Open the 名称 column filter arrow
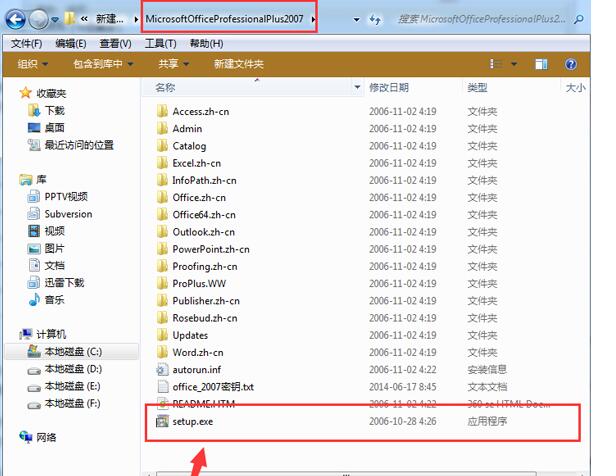This screenshot has height=476, width=616. (x=357, y=87)
